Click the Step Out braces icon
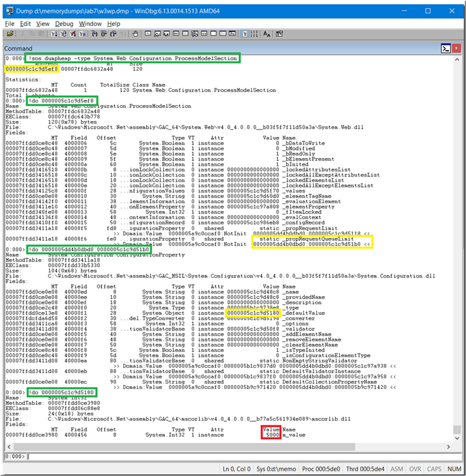This screenshot has height=476, width=466. point(113,34)
